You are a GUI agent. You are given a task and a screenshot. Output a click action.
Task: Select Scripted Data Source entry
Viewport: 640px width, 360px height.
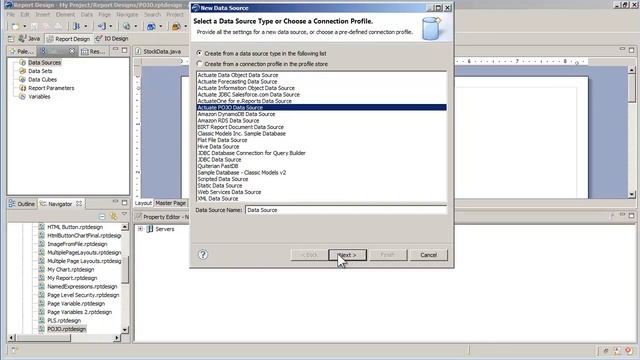[x=321, y=179]
